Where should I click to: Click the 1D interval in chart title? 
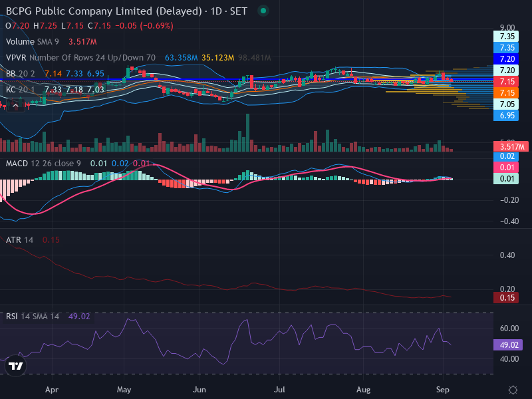[x=216, y=11]
